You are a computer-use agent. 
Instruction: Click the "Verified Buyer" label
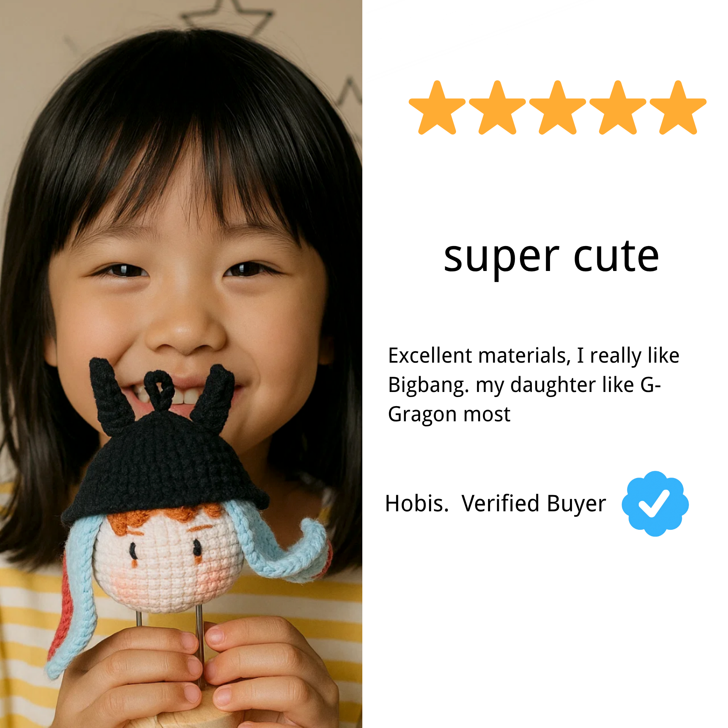534,504
